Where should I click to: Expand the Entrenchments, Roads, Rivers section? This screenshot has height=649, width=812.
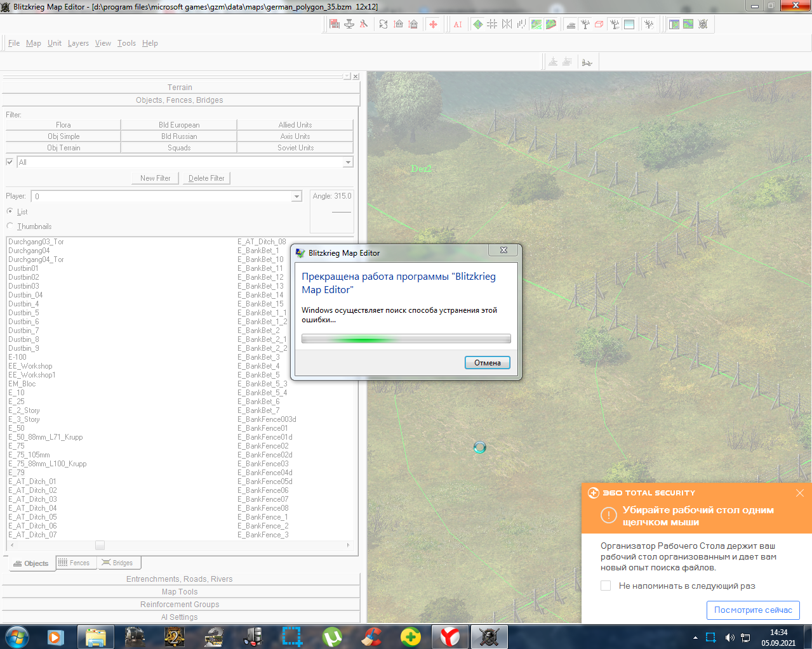[x=180, y=579]
